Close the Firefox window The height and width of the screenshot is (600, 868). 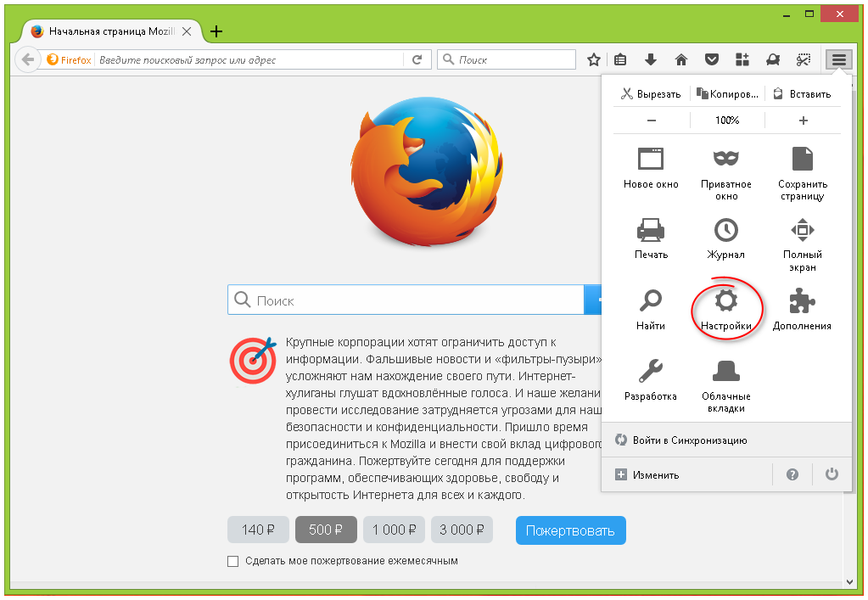[840, 14]
